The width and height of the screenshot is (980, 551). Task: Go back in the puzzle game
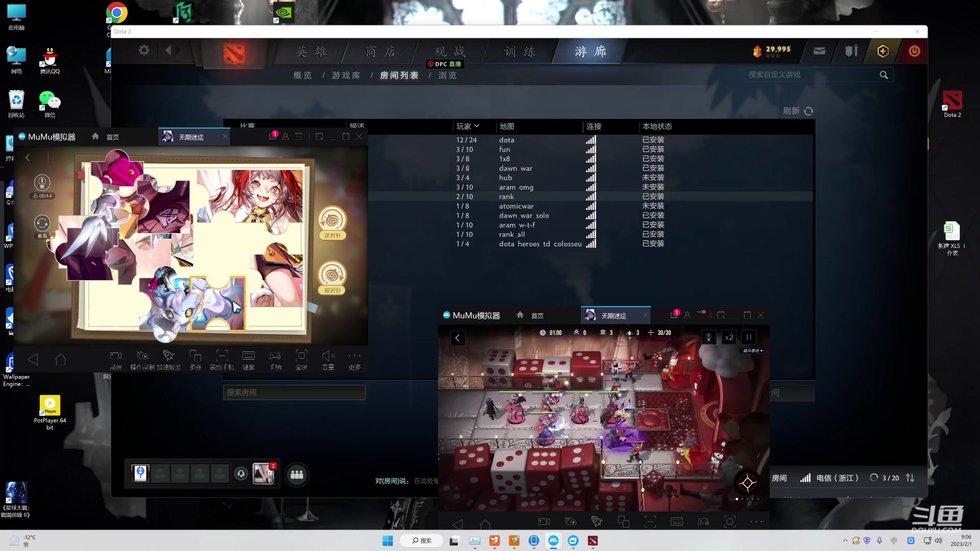[28, 158]
